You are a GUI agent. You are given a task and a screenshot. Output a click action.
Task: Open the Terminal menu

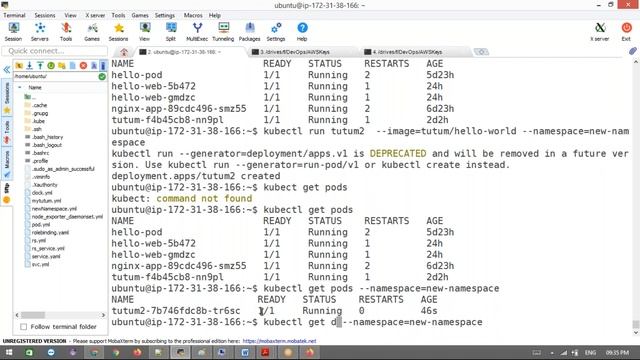[x=14, y=15]
